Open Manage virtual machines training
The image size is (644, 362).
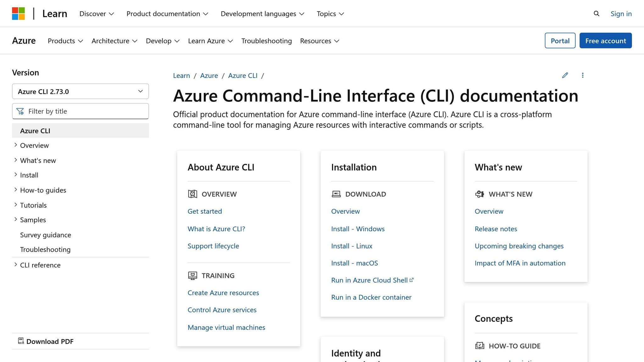click(226, 327)
